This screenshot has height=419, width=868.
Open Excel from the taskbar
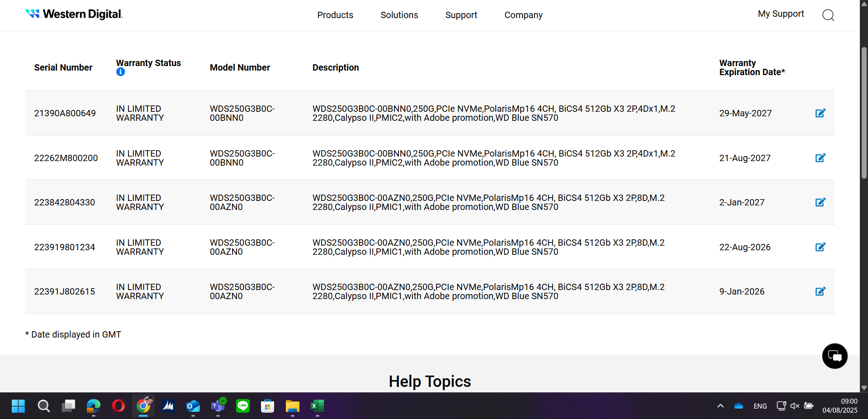[x=318, y=406]
